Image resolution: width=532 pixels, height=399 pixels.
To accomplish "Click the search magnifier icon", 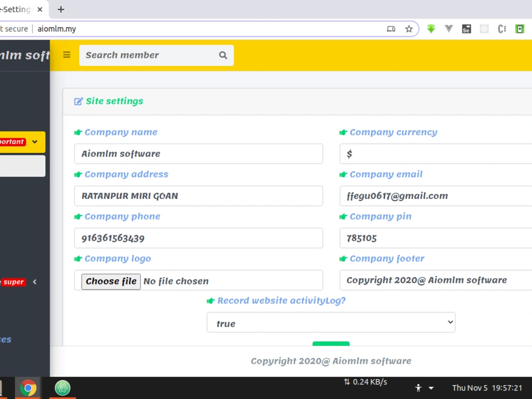I will coord(223,55).
